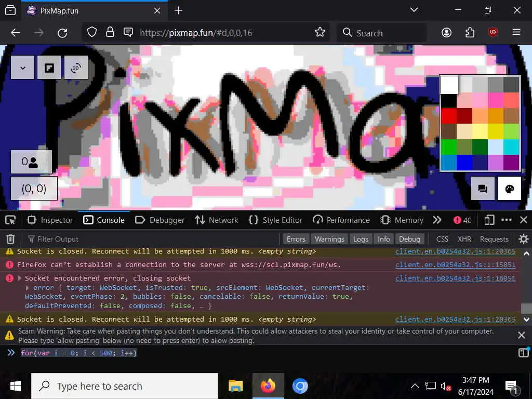Open source link client.en.b0254a32.js:1:15851

pyautogui.click(x=455, y=264)
